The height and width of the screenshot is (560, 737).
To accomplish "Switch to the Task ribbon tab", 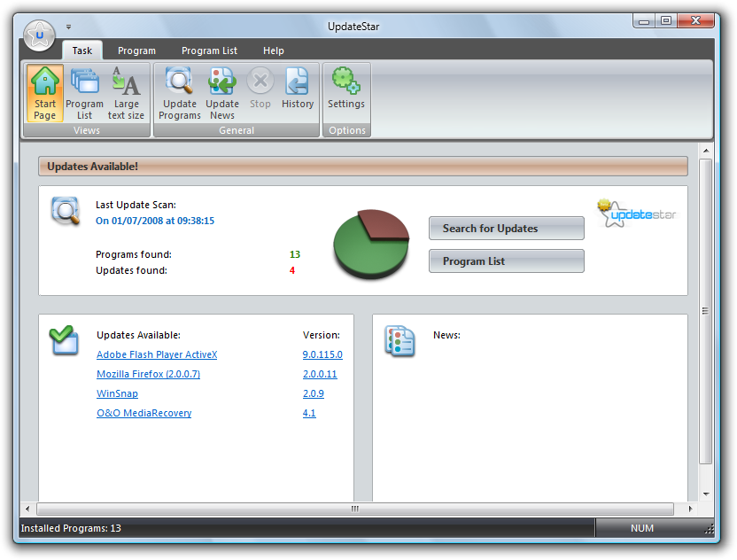I will (82, 51).
